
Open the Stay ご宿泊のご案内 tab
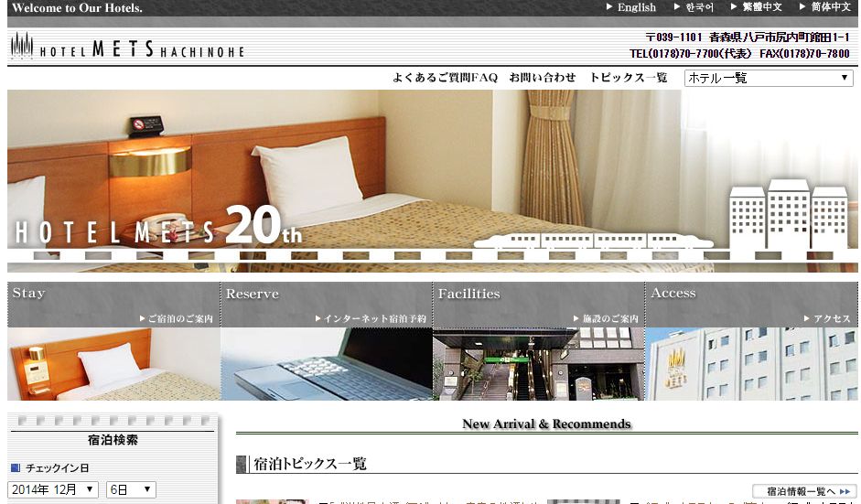[x=113, y=305]
